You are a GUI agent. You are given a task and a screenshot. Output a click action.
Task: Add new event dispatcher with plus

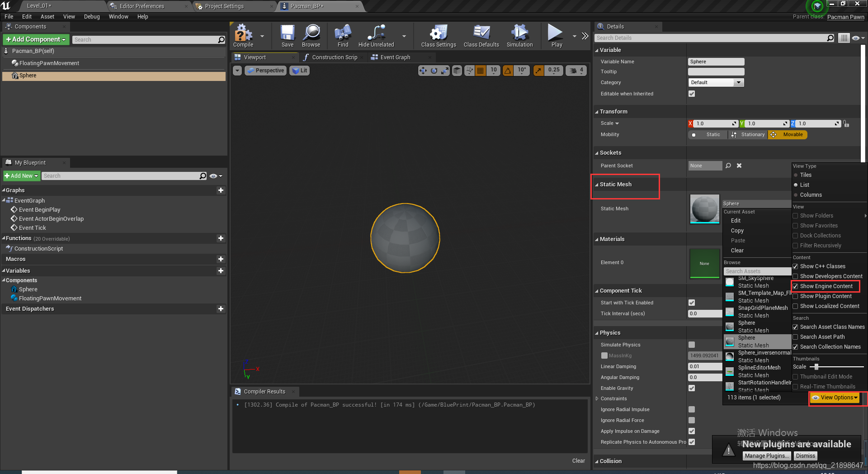click(x=221, y=309)
